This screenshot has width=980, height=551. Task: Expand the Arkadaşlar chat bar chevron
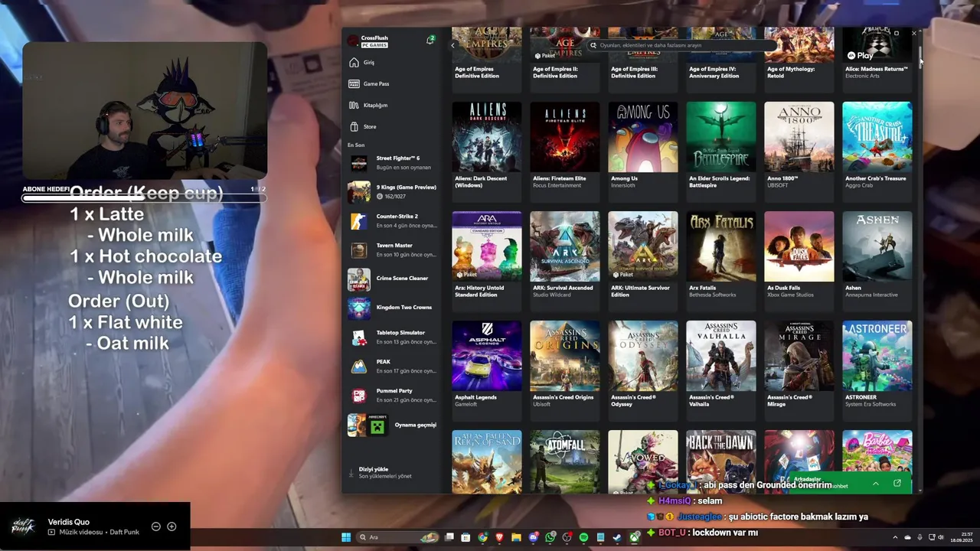(x=875, y=484)
